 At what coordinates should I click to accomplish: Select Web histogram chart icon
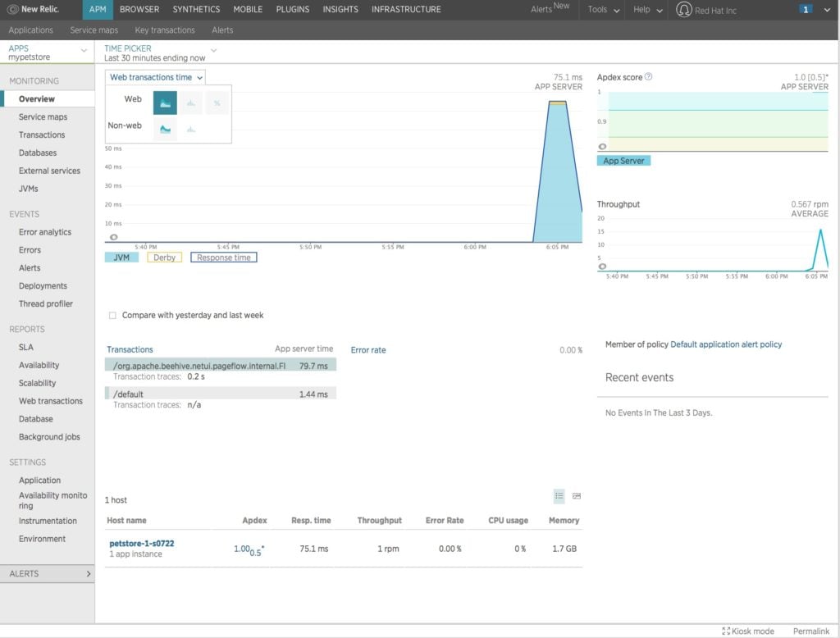pos(191,103)
